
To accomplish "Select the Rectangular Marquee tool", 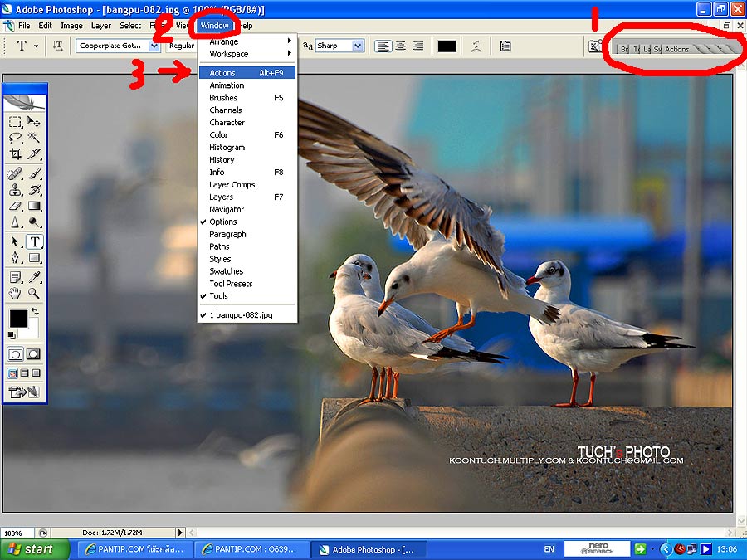I will (x=15, y=122).
